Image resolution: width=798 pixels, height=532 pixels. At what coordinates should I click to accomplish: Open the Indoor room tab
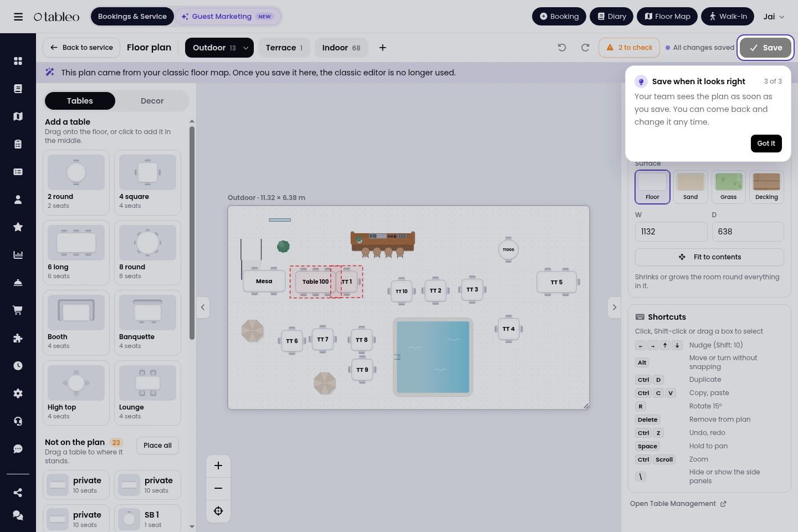pos(341,48)
